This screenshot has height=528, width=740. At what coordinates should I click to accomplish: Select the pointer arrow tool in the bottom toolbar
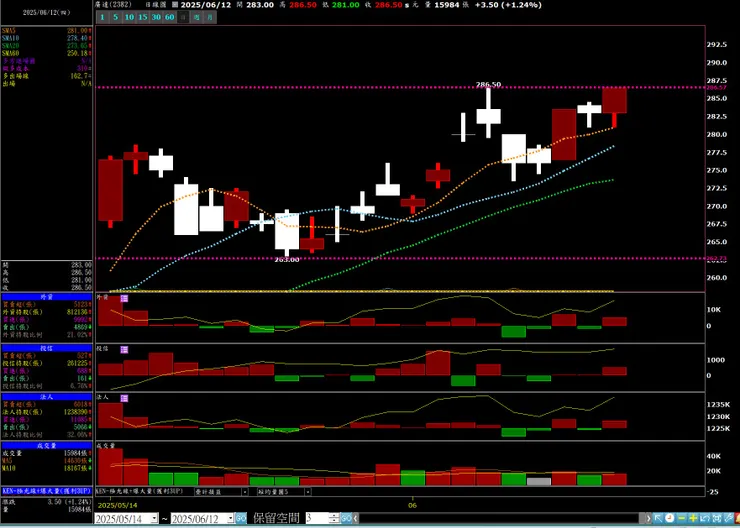658,518
